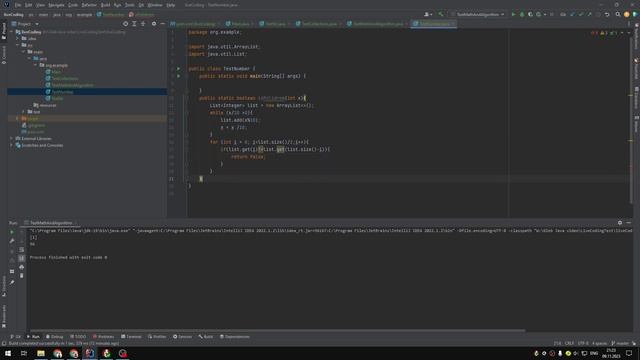
Task: Start debugging with the top toolbar bug icon
Action: point(522,14)
